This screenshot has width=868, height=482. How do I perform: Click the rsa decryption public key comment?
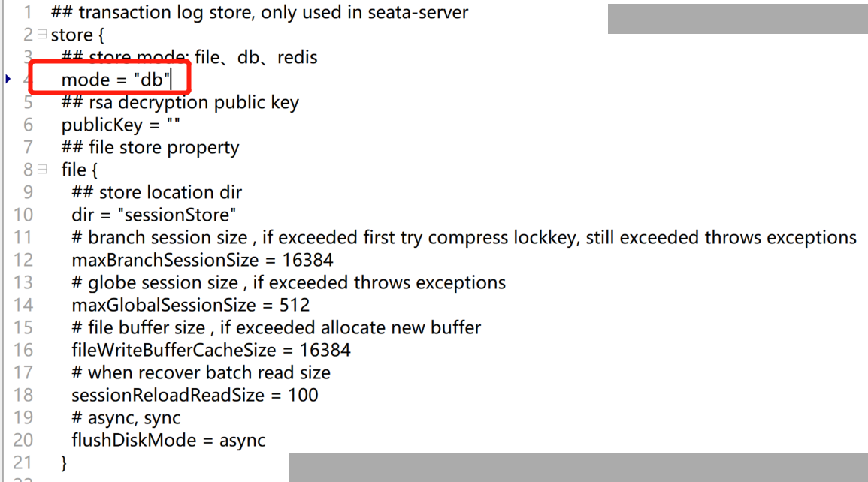point(180,102)
